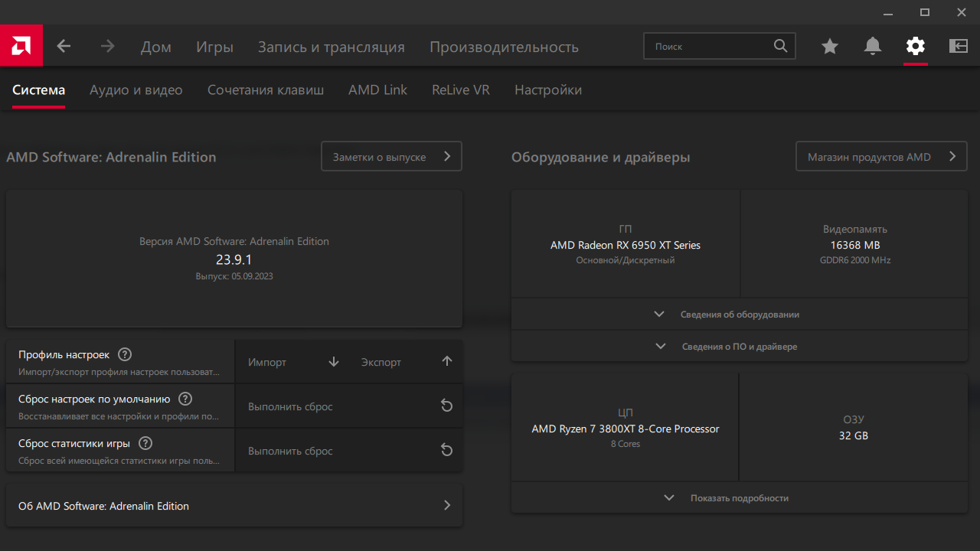Open the Игры menu
Viewport: 980px width, 551px height.
214,47
